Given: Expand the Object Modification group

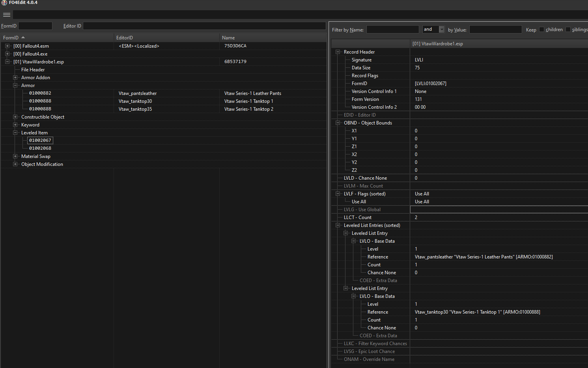Looking at the screenshot, I should [x=15, y=164].
